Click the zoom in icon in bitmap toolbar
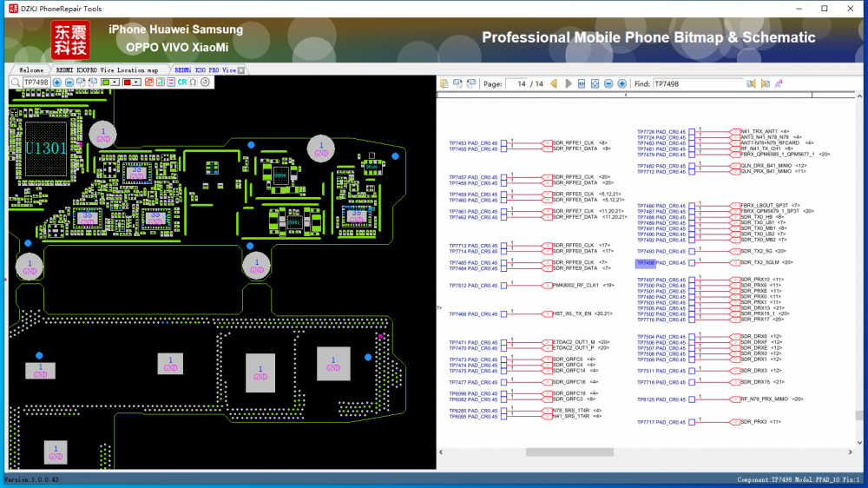The image size is (868, 488). [57, 82]
